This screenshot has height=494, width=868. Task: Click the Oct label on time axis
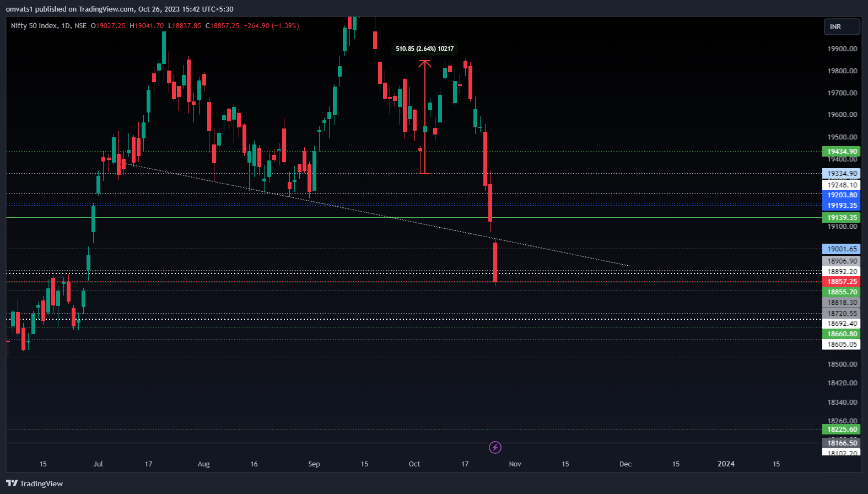pyautogui.click(x=414, y=464)
